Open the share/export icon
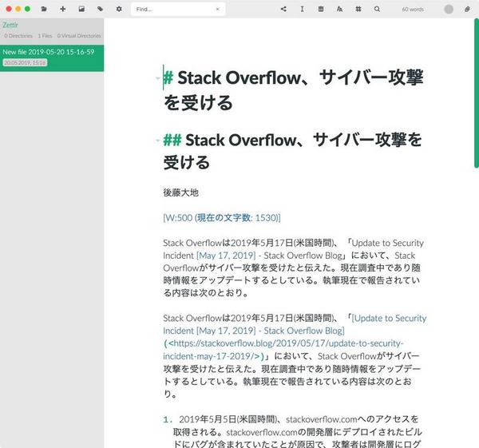 click(283, 9)
